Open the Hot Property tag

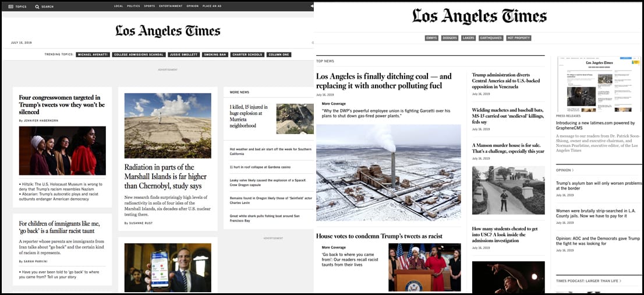[518, 38]
